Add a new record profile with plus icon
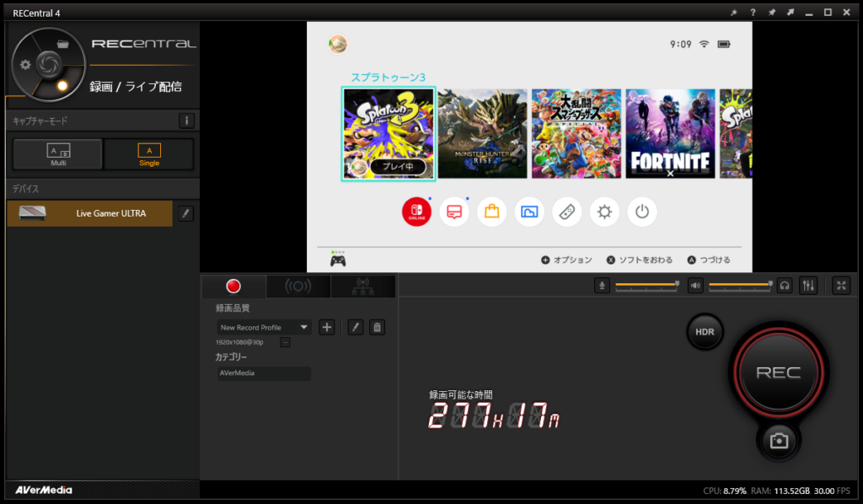The height and width of the screenshot is (504, 863). tap(328, 327)
